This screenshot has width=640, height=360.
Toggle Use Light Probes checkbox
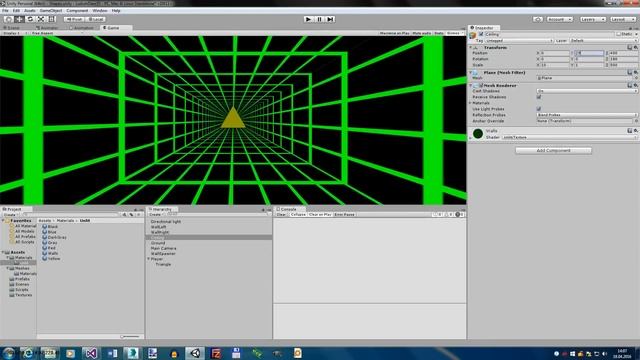click(539, 109)
